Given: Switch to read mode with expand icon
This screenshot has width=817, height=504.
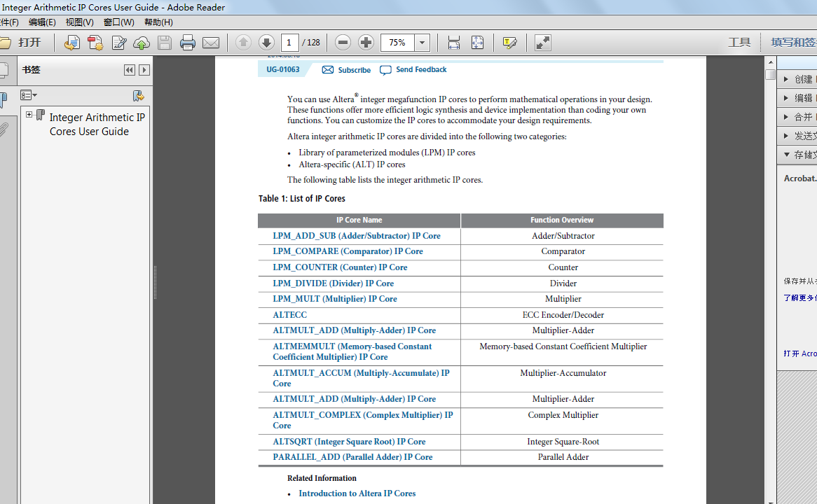Looking at the screenshot, I should [x=542, y=43].
